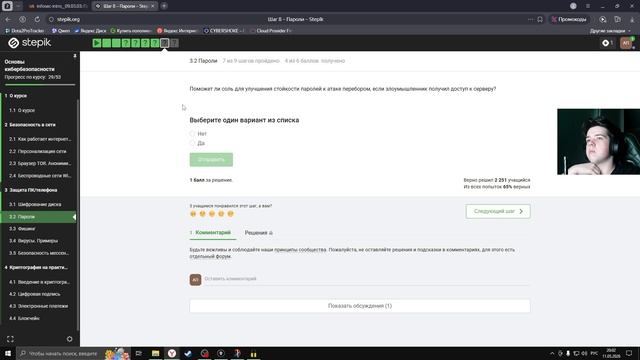Select the "Да" radio option

point(192,143)
